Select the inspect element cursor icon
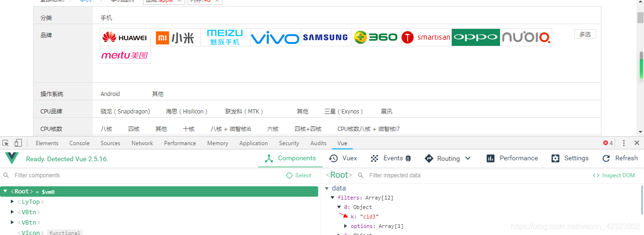The image size is (644, 235). point(6,143)
